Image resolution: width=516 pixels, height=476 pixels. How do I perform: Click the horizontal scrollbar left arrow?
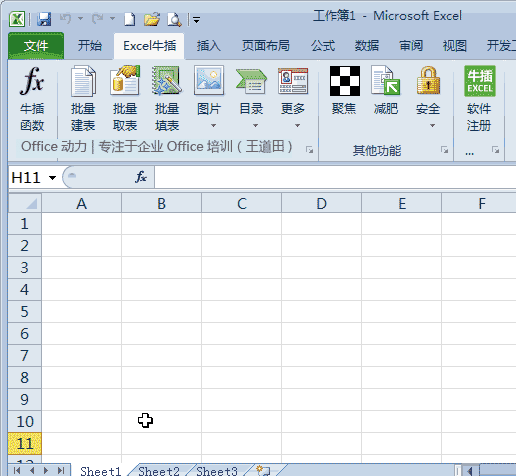point(470,471)
